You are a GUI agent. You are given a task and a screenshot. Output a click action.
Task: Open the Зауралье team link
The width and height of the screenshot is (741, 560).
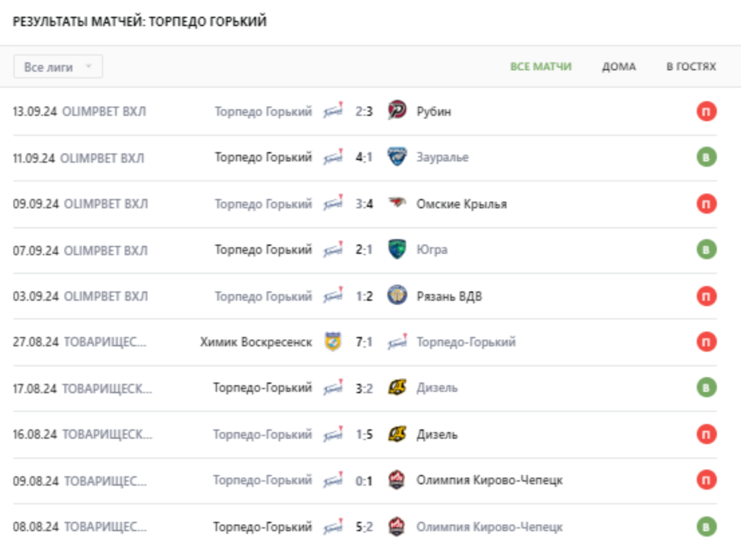click(442, 157)
